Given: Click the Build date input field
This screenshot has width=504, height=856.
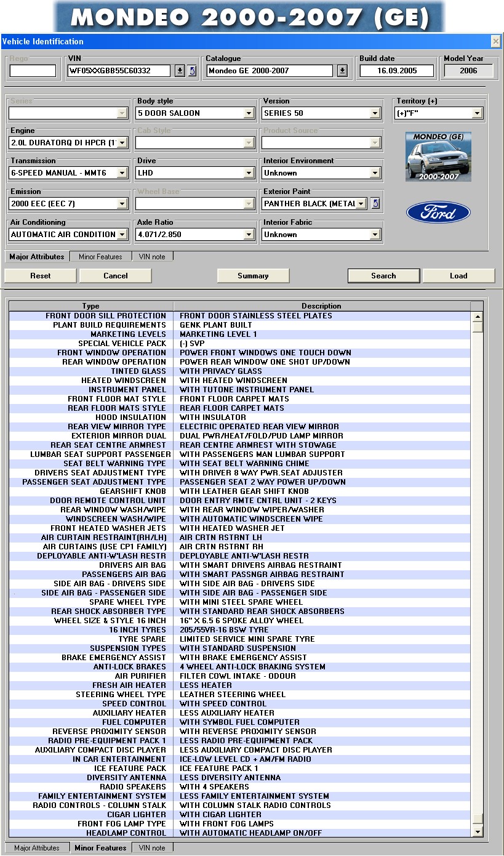Looking at the screenshot, I should pos(397,71).
